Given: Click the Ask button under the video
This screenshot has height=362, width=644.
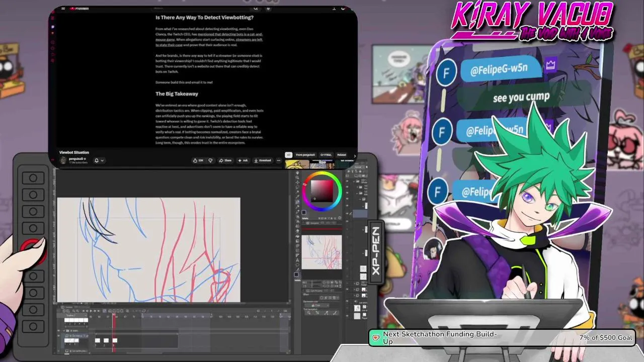Looking at the screenshot, I should coord(243,160).
